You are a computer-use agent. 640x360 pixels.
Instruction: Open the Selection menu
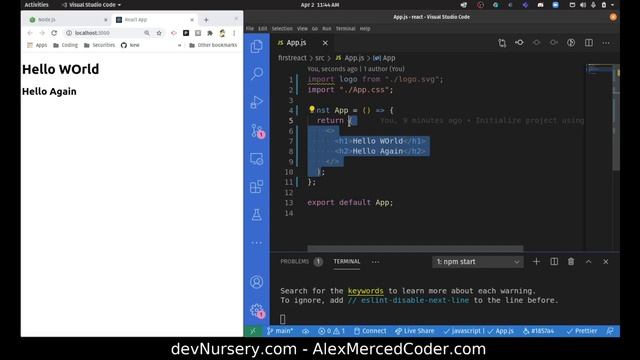tap(282, 29)
